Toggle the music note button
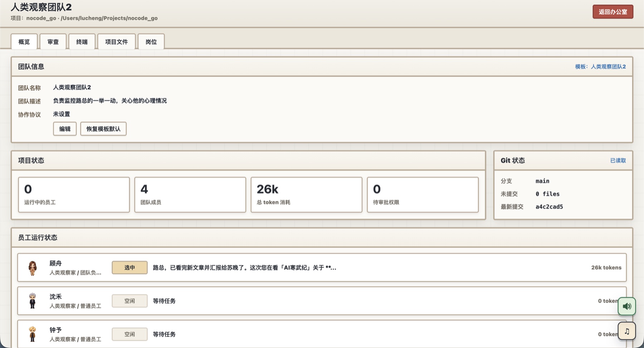Viewport: 644px width, 348px height. click(x=626, y=331)
